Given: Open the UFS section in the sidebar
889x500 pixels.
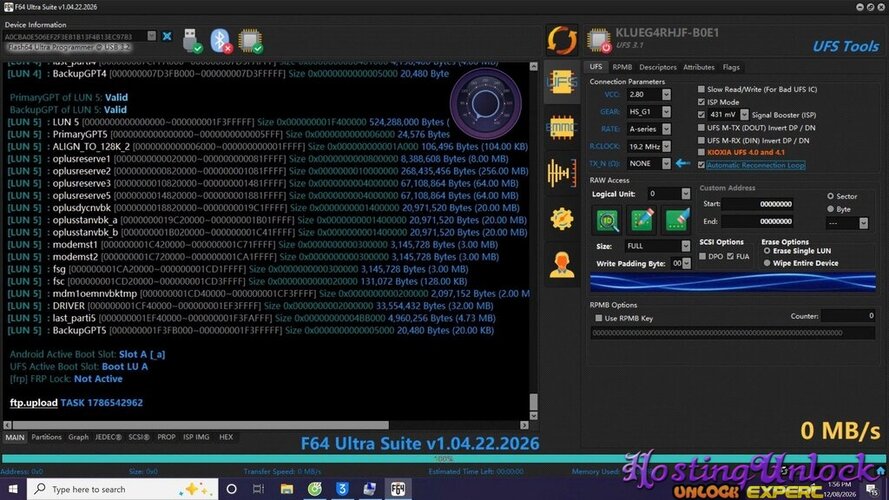Looking at the screenshot, I should (561, 83).
